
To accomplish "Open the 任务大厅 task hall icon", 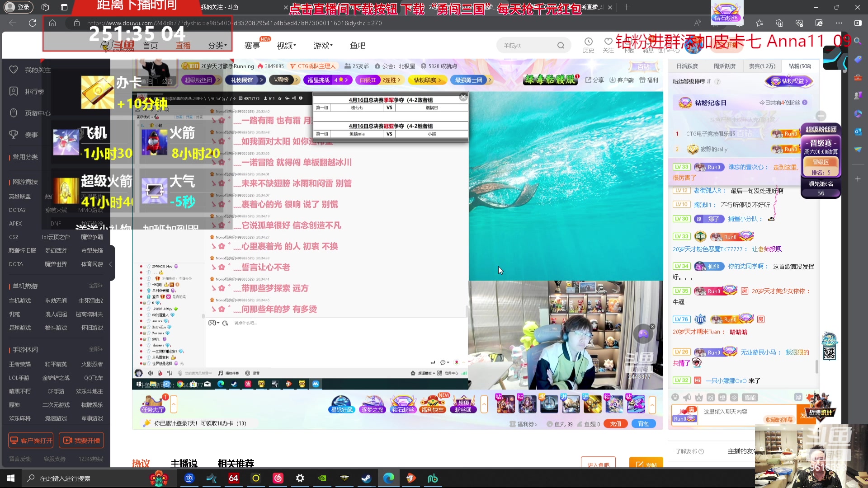I will coord(152,404).
